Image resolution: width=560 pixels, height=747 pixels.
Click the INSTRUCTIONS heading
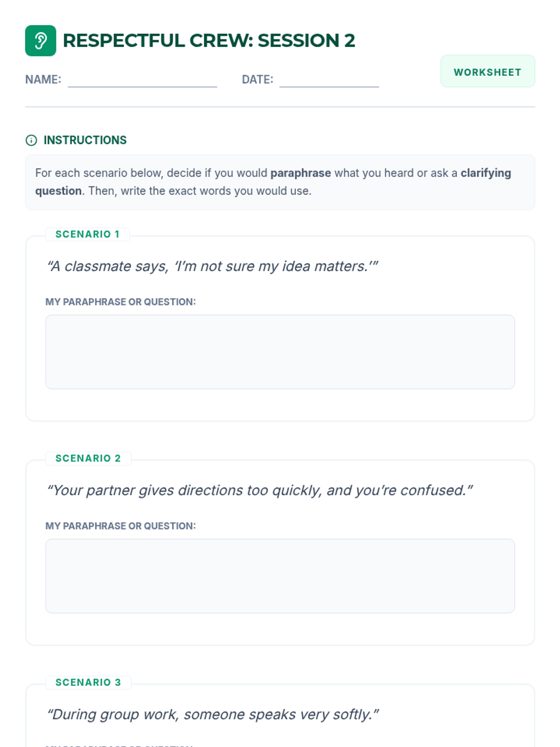(85, 140)
